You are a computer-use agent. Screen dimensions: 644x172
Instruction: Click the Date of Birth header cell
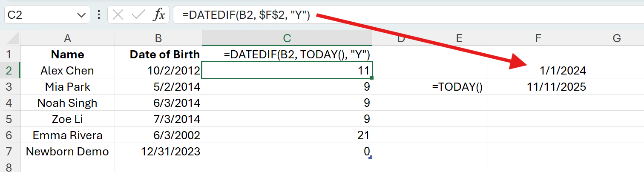158,54
